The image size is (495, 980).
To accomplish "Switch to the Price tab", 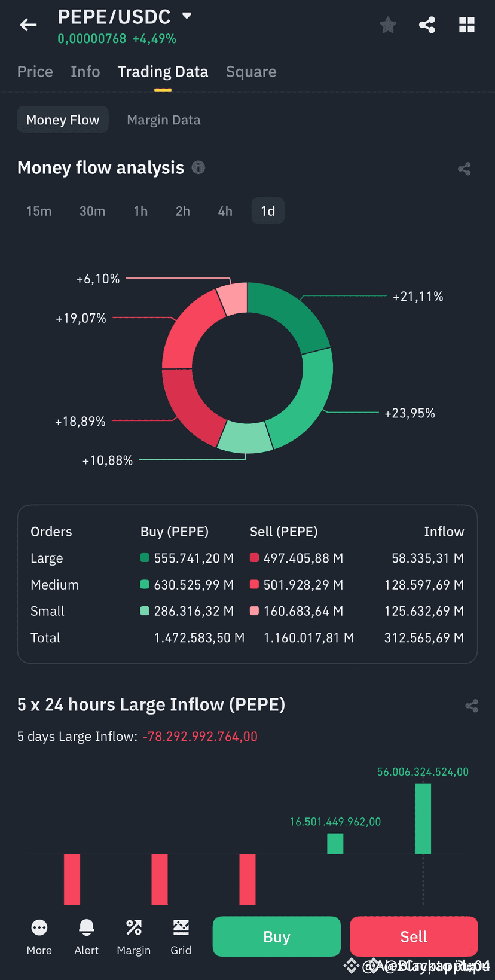I will click(x=35, y=71).
